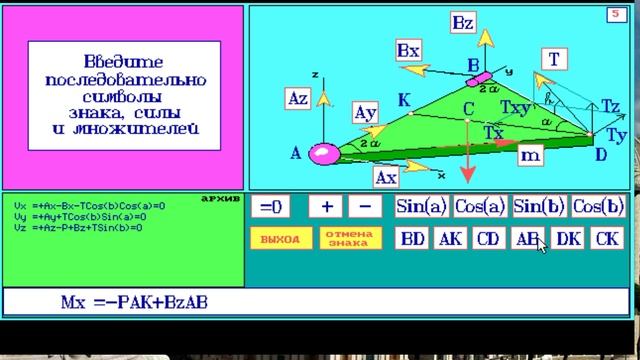640x360 pixels.
Task: Insert the Cos(a) multiplier
Action: (x=480, y=206)
